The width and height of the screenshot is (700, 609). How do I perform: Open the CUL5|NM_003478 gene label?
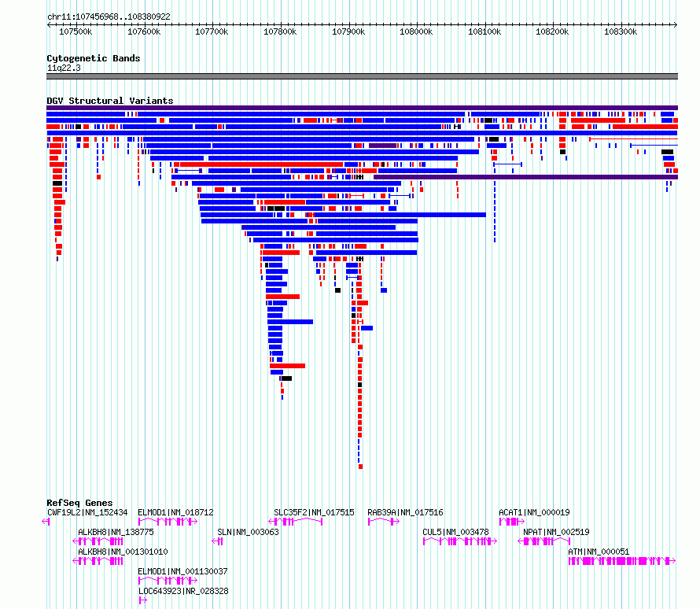[x=455, y=532]
